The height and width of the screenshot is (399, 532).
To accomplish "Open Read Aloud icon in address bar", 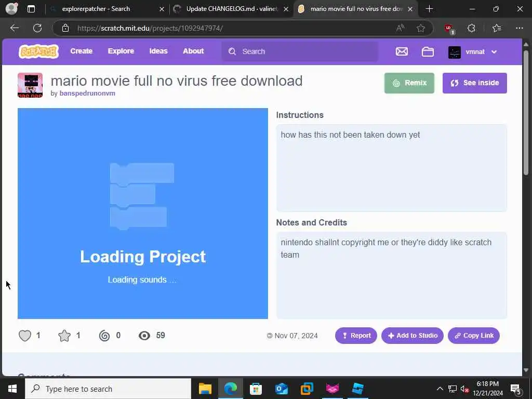I will coord(401,28).
